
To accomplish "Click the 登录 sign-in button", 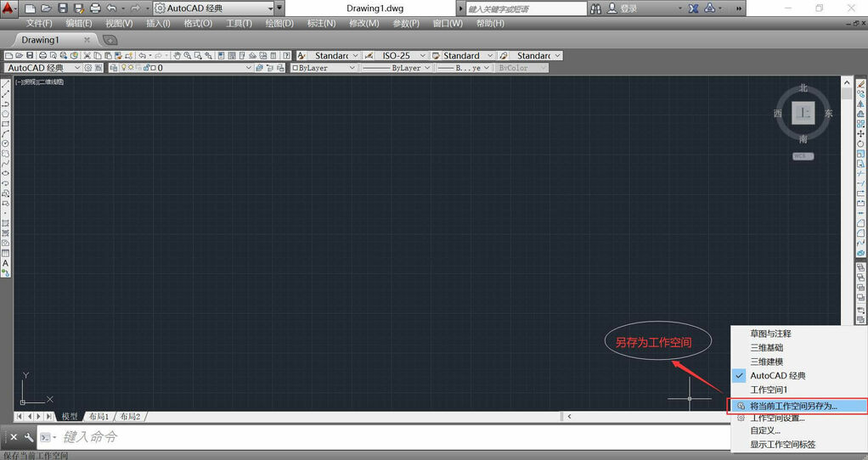I will click(x=628, y=8).
